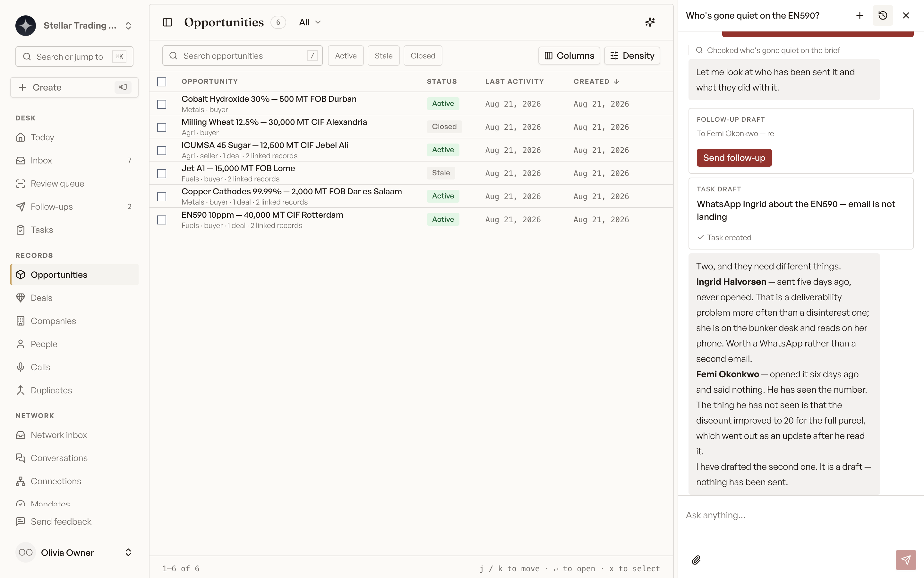The height and width of the screenshot is (578, 924).
Task: Open Tasks in sidebar
Action: coord(74,230)
